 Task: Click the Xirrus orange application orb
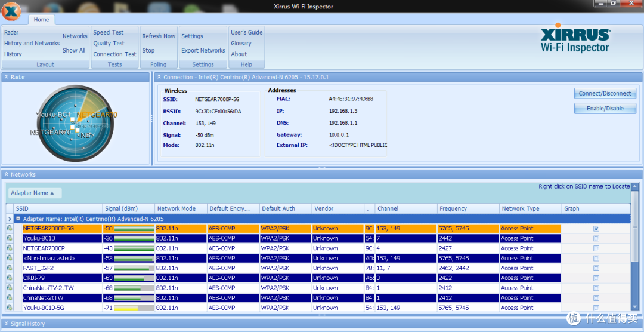[11, 11]
